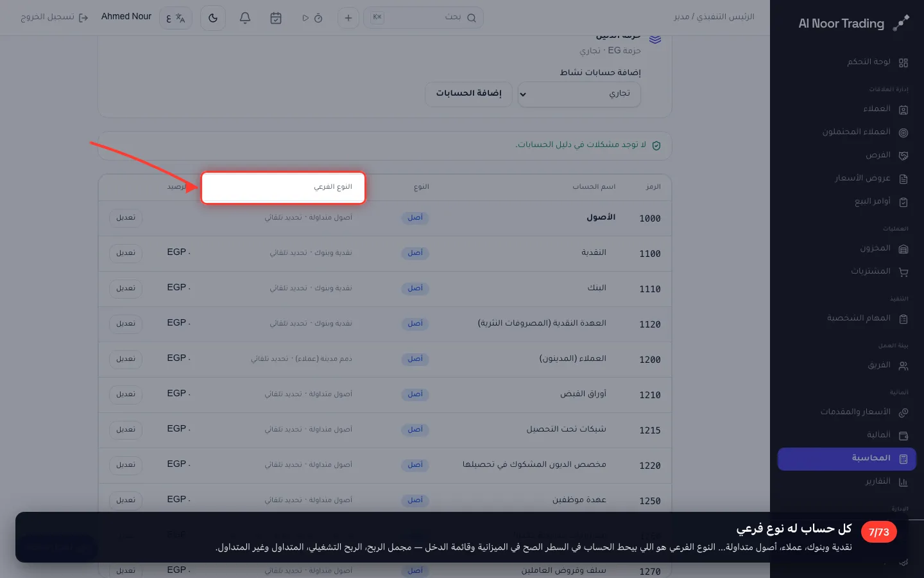Click the document icon for عروض الأسعار

pos(903,179)
